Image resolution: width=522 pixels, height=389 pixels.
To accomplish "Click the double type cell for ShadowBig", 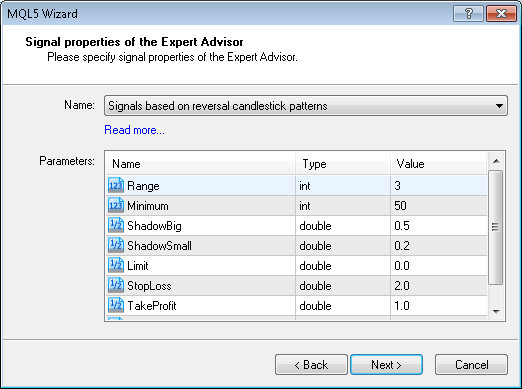I will pos(343,226).
